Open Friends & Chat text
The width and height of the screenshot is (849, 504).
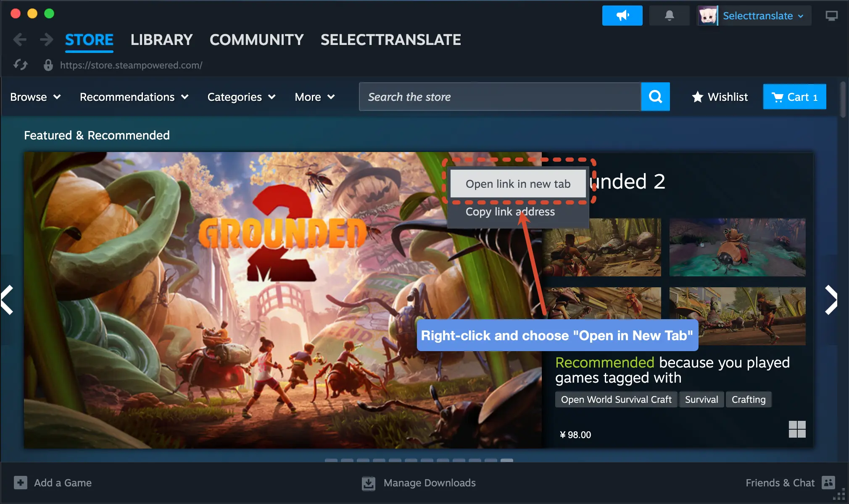pyautogui.click(x=780, y=483)
